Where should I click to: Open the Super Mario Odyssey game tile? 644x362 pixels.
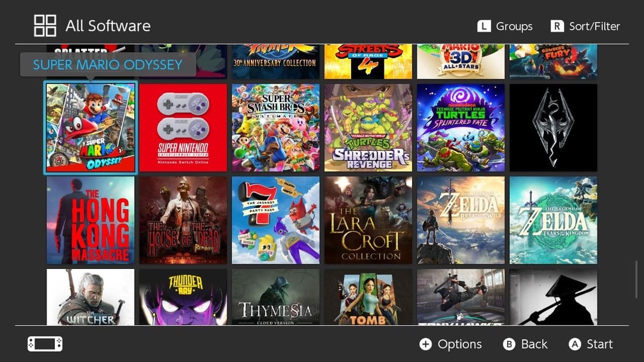91,128
